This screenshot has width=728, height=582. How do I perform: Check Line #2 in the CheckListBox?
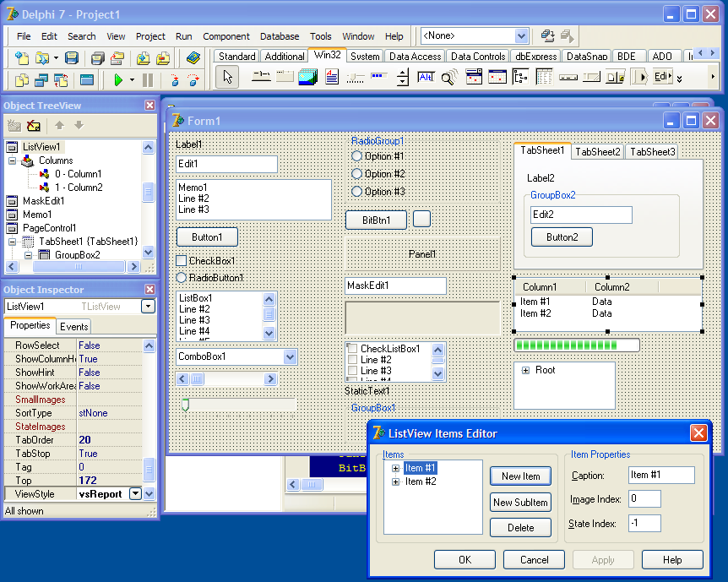tap(352, 360)
